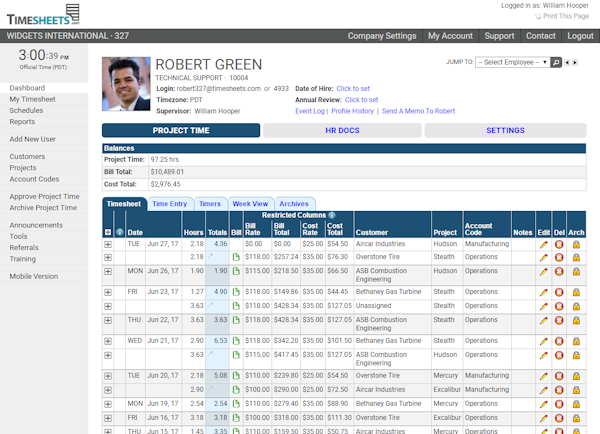The image size is (600, 434).
Task: Expand the Jun 26 MON timesheet row
Action: point(108,271)
